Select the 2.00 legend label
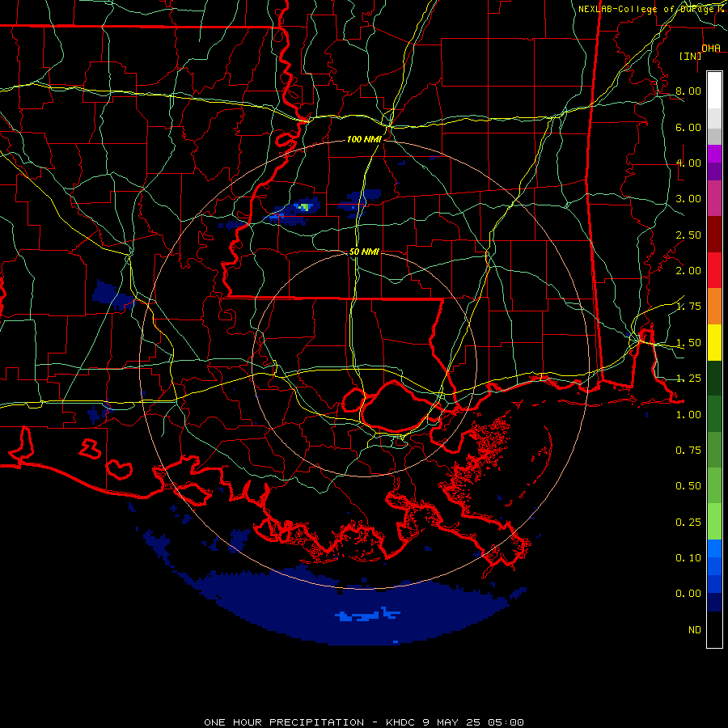 tap(688, 271)
